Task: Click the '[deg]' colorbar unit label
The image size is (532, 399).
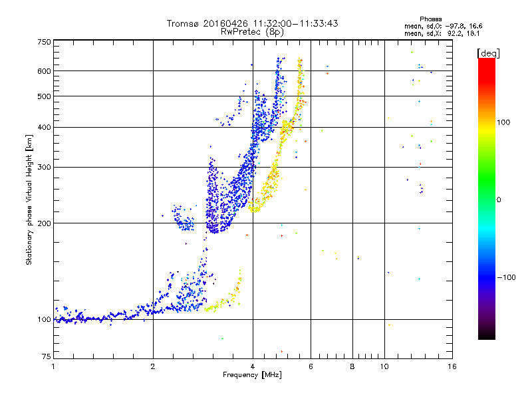Action: coord(488,54)
